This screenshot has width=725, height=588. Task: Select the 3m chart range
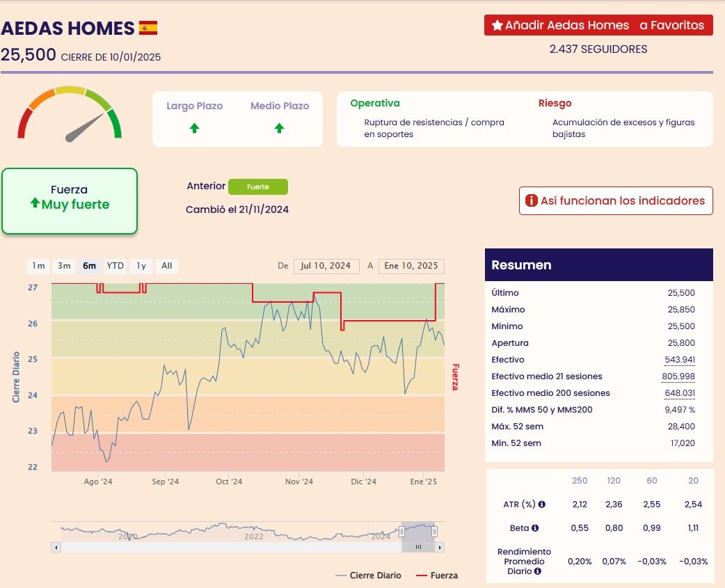64,266
